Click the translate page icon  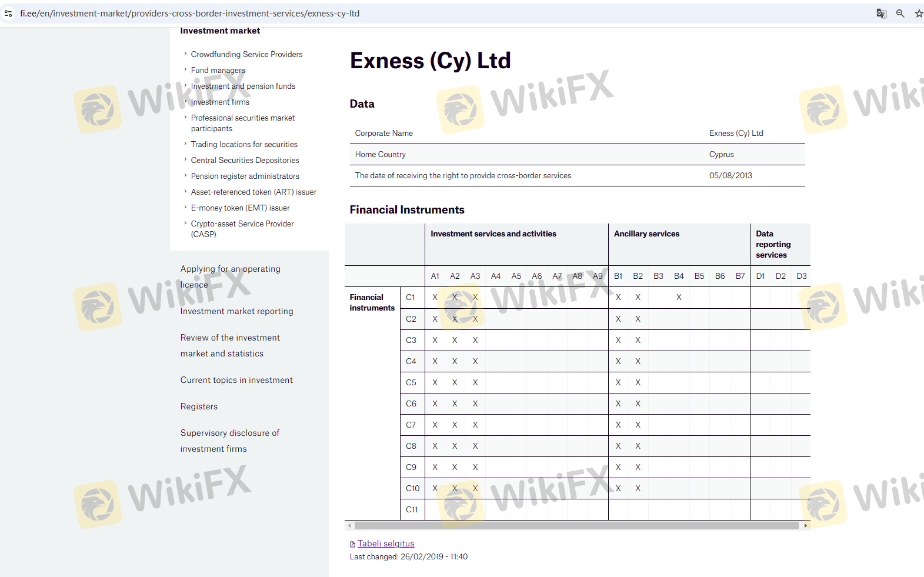pyautogui.click(x=881, y=14)
